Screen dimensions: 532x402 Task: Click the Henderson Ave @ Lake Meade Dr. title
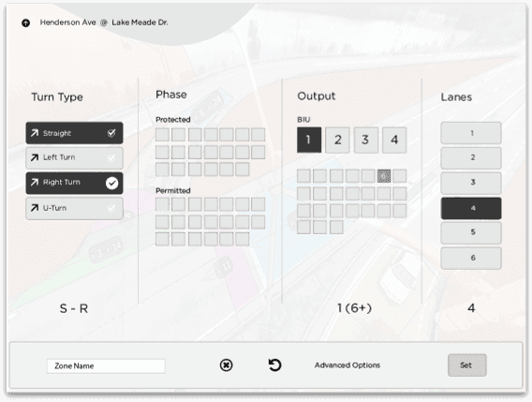pyautogui.click(x=104, y=22)
